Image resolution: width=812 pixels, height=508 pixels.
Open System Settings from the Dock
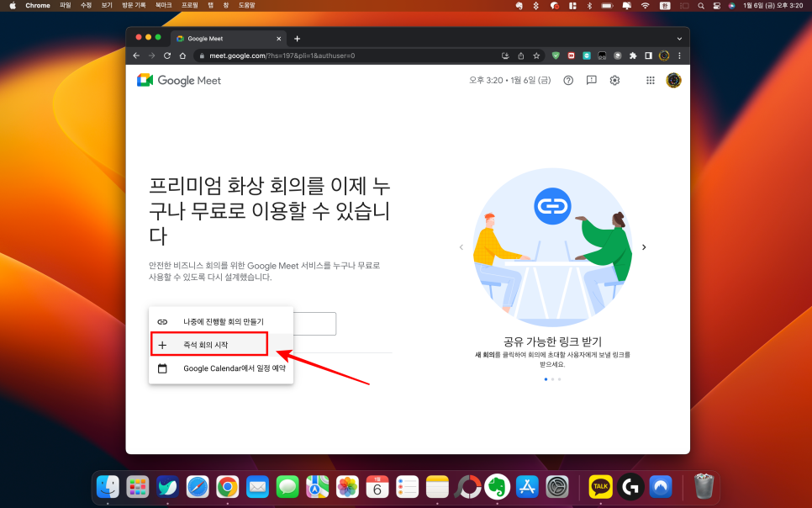click(x=557, y=487)
